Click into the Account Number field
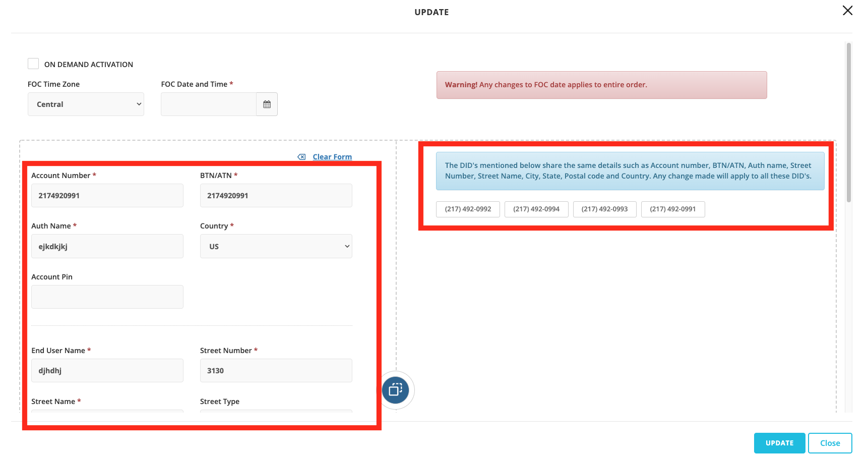 107,196
